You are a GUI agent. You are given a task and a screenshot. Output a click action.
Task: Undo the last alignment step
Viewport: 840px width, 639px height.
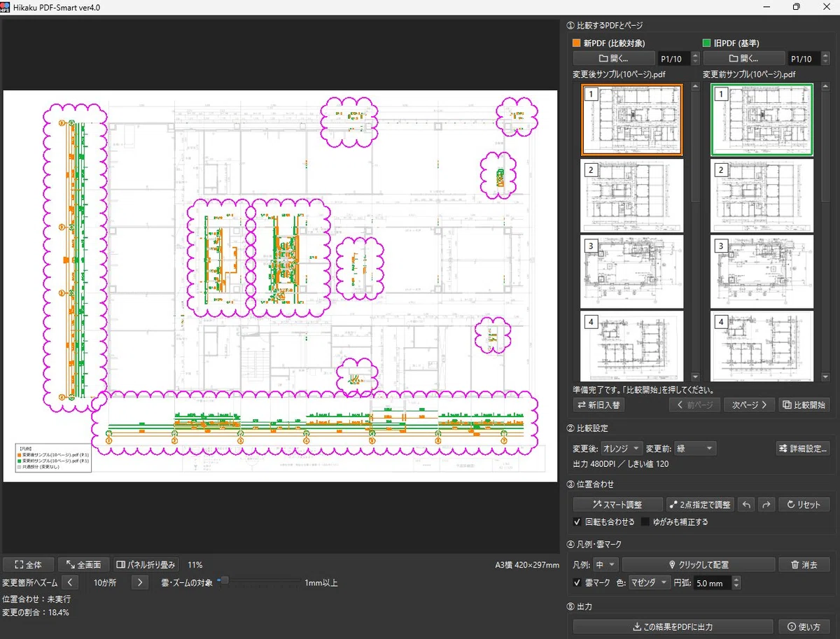click(x=747, y=505)
